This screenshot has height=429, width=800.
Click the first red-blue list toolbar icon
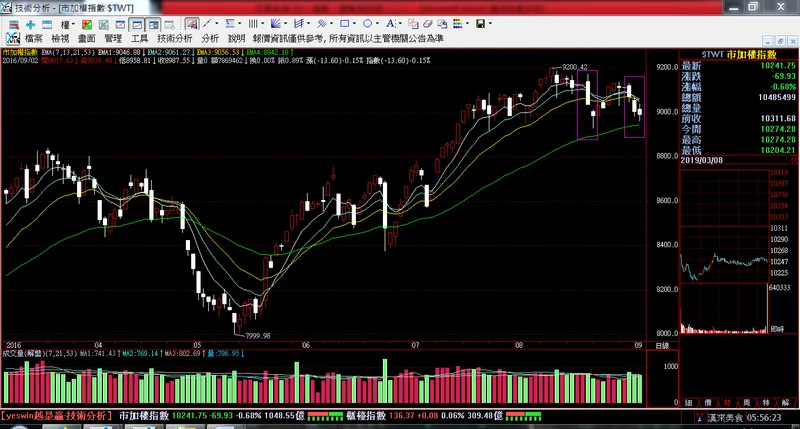click(x=14, y=24)
